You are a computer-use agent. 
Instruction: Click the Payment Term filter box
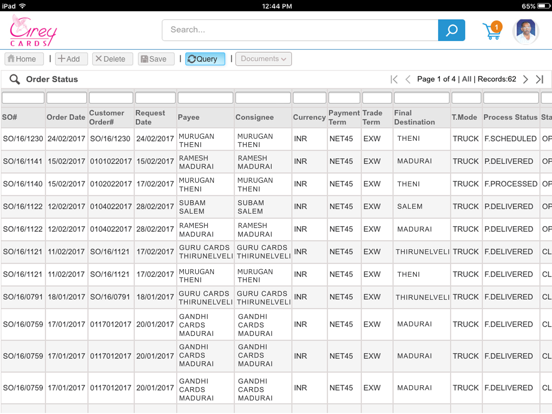click(344, 98)
